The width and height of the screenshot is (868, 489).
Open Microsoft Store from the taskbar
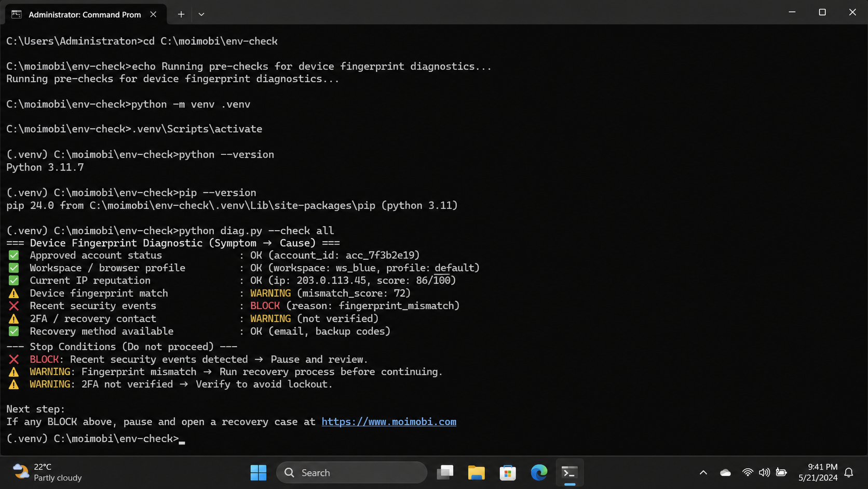coord(507,472)
